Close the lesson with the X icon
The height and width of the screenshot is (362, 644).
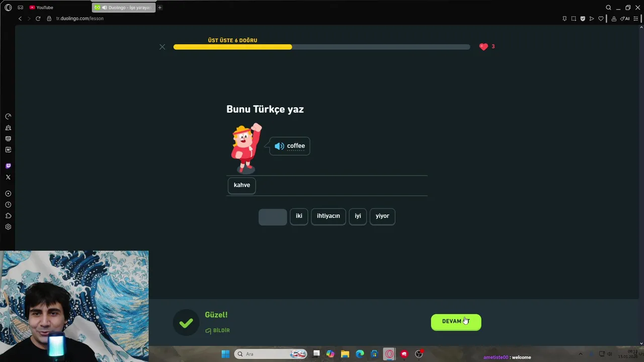coord(162,47)
